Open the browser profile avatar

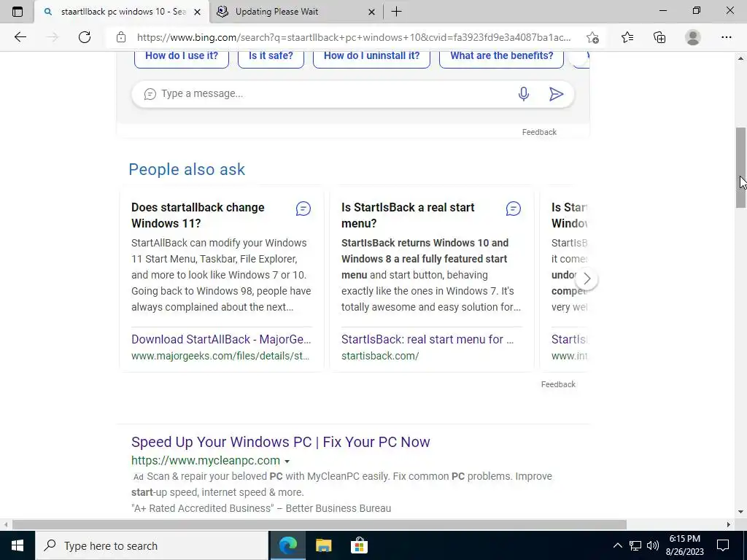pos(693,37)
